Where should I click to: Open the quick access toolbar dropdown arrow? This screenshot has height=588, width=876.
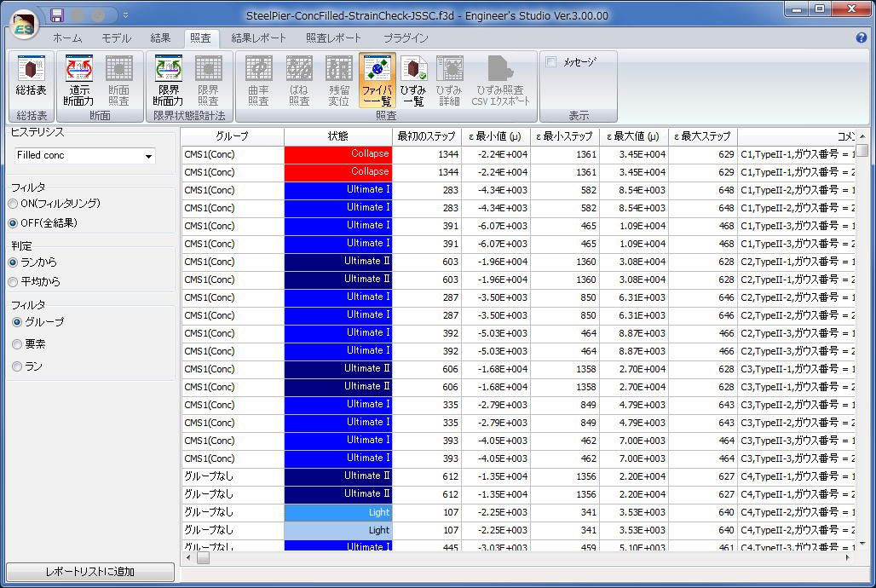coord(126,15)
